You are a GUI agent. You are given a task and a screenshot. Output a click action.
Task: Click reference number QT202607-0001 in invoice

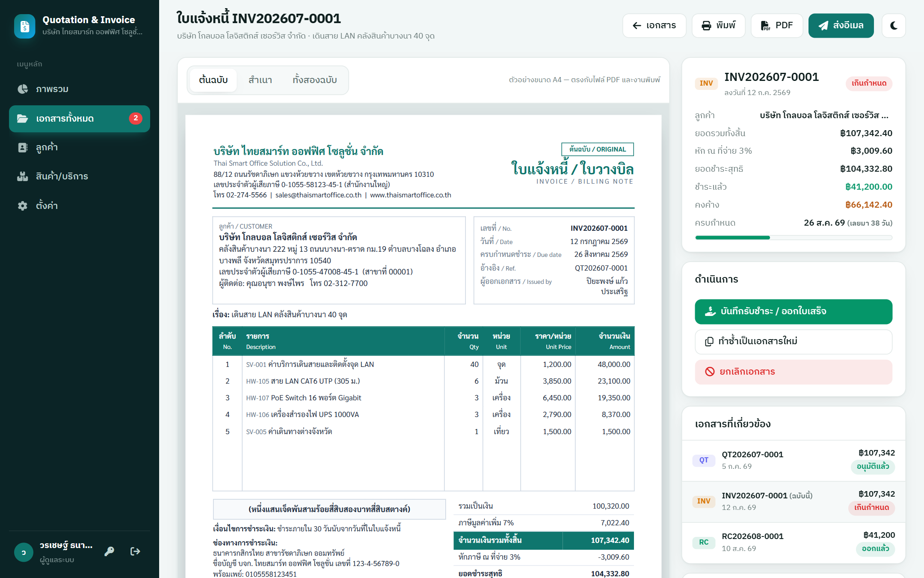click(601, 268)
